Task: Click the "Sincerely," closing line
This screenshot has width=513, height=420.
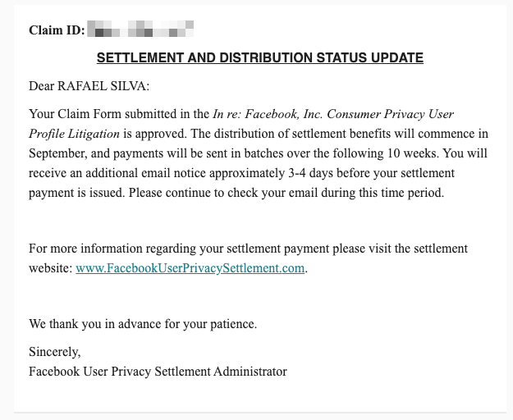Action: 55,352
